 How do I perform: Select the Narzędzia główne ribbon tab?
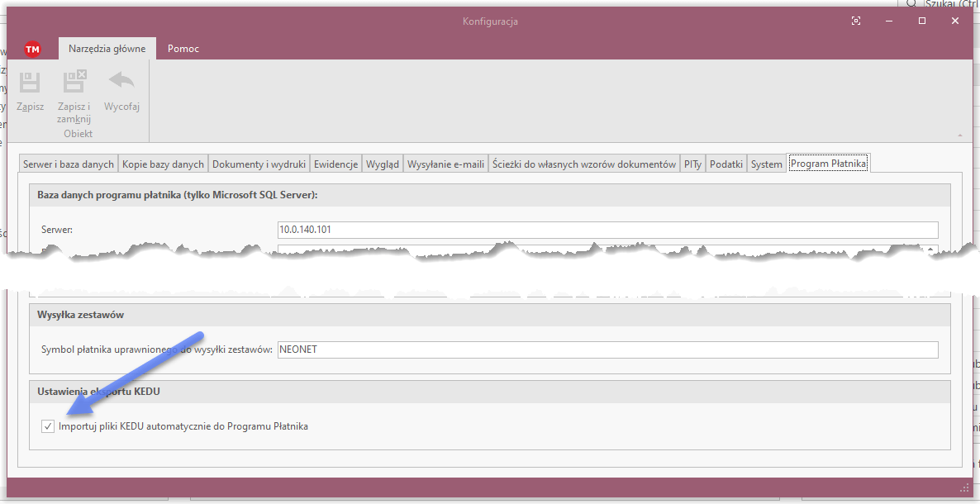(x=107, y=49)
